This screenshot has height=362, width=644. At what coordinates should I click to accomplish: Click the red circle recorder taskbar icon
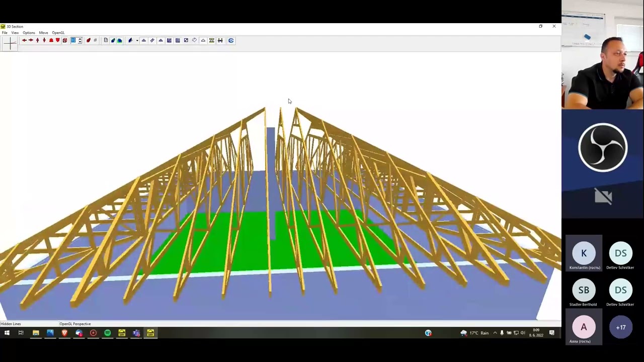(93, 333)
